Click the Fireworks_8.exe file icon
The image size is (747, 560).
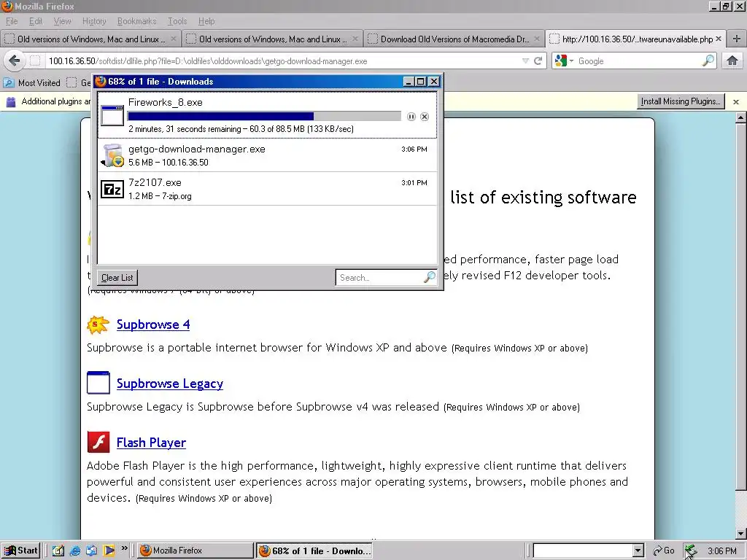point(113,115)
